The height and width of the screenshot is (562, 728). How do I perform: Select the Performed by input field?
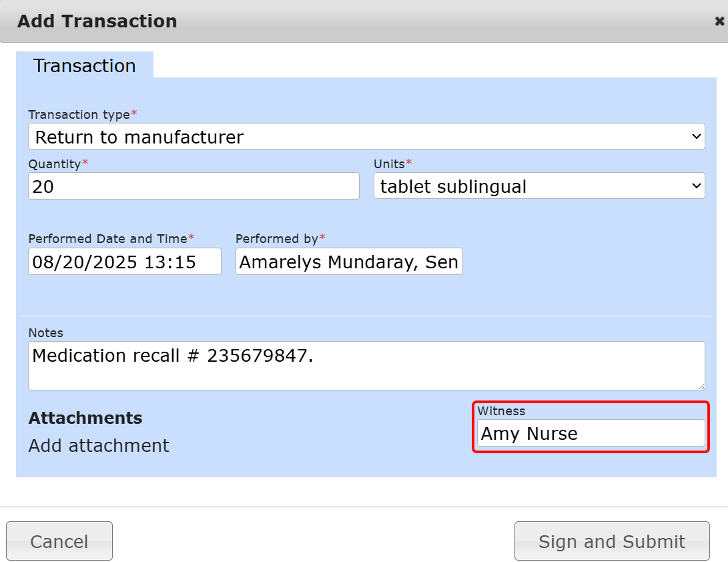[348, 262]
